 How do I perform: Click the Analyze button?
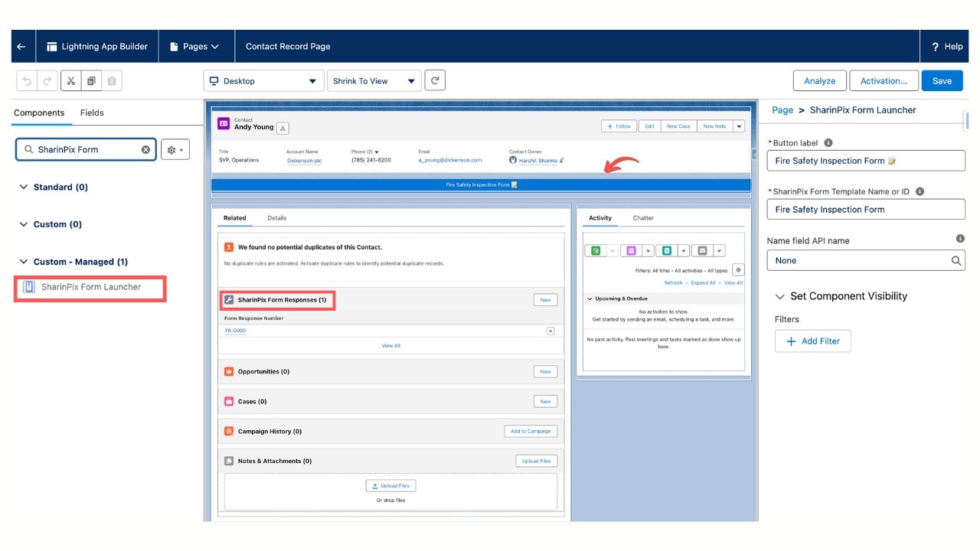(820, 80)
